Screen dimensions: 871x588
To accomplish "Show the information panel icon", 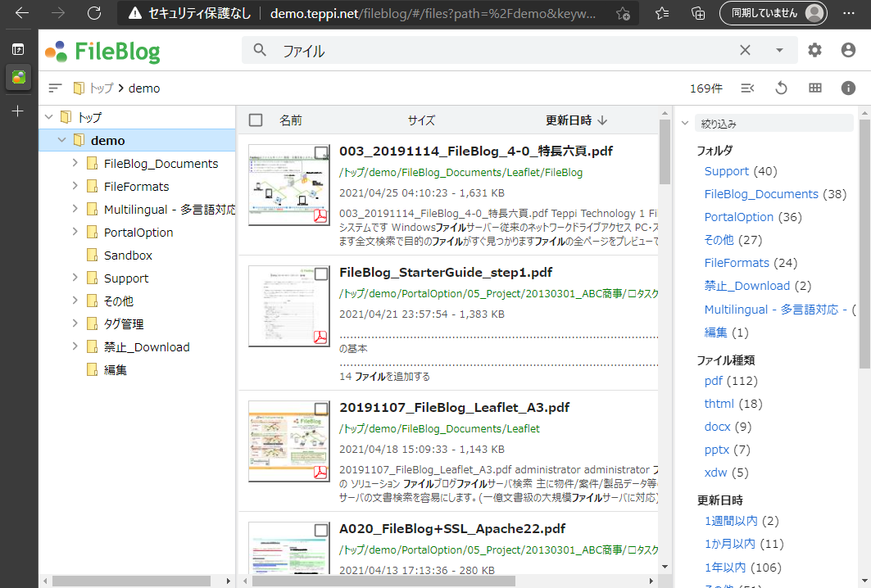I will pyautogui.click(x=848, y=88).
